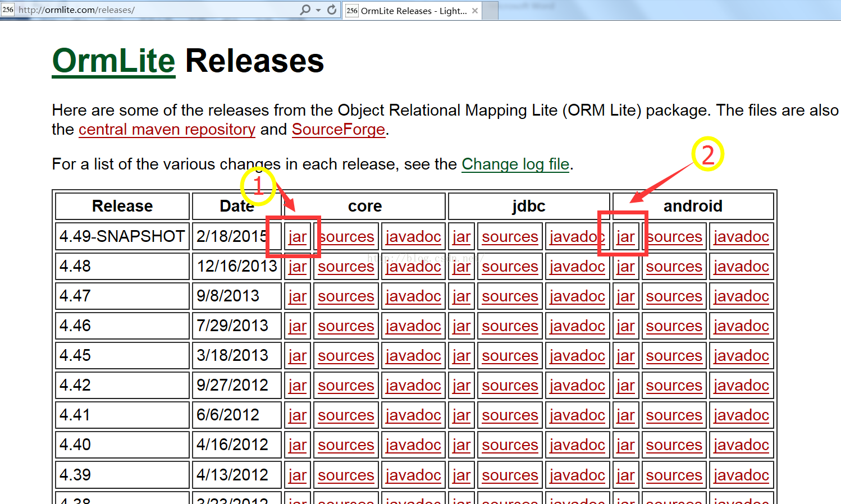The width and height of the screenshot is (841, 504).
Task: Download jdbc jar for release 4.45
Action: point(461,356)
